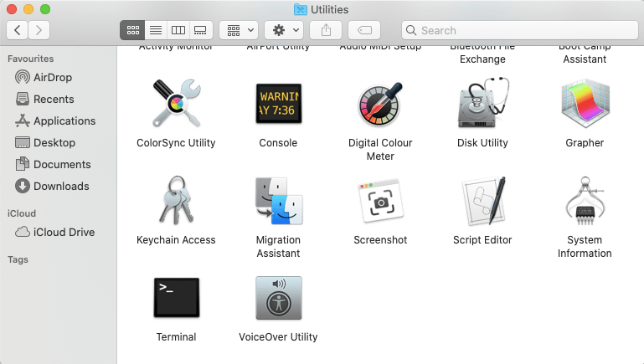
Task: Click into the Search field
Action: (520, 30)
